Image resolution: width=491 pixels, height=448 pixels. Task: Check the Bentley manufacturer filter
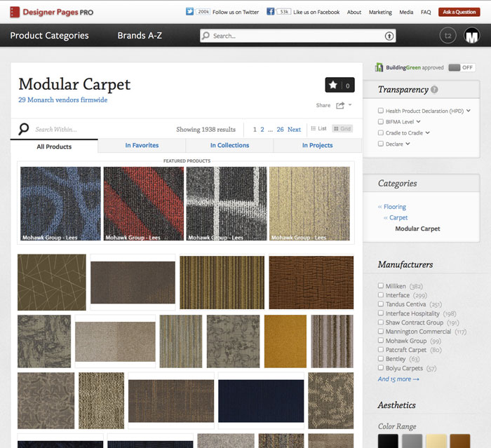[x=381, y=358]
